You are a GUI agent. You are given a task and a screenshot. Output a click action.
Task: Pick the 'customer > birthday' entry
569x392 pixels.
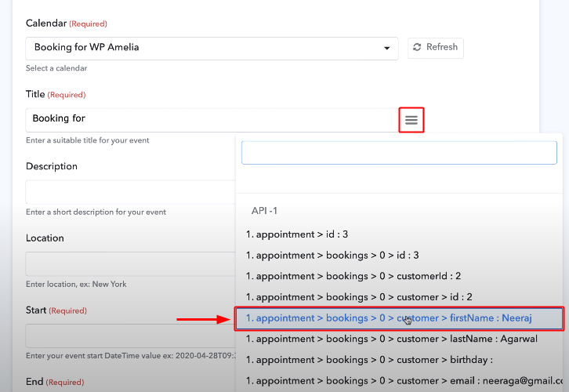368,360
